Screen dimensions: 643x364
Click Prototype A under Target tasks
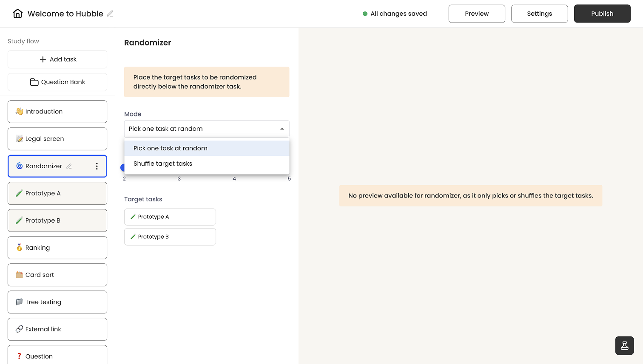pyautogui.click(x=170, y=217)
